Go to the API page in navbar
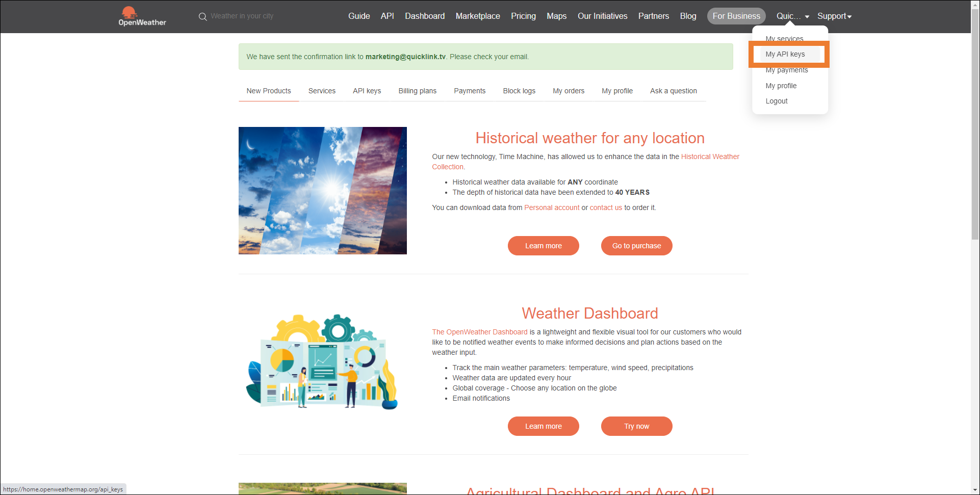The image size is (980, 495). click(x=388, y=16)
